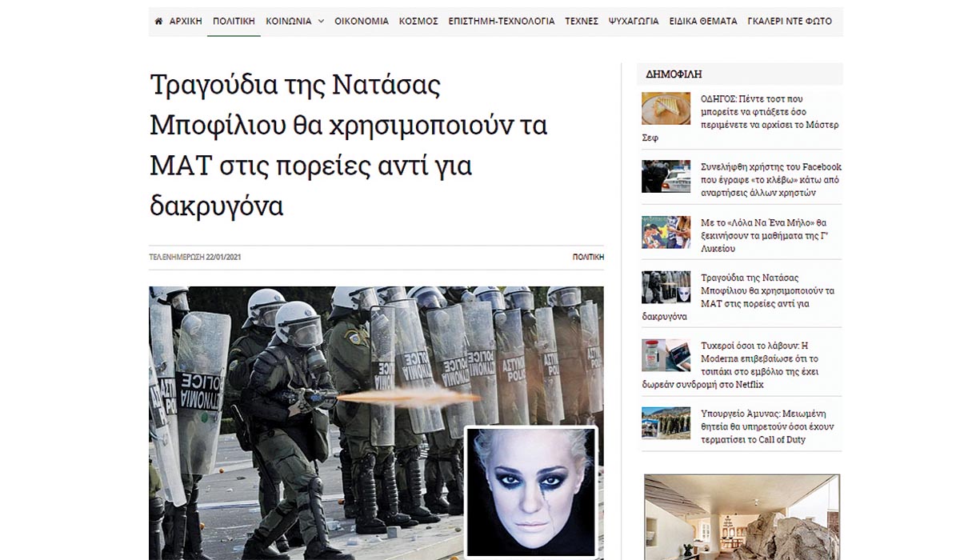Click the Moderna vaccine article thumbnail
The image size is (960, 560).
tap(666, 355)
